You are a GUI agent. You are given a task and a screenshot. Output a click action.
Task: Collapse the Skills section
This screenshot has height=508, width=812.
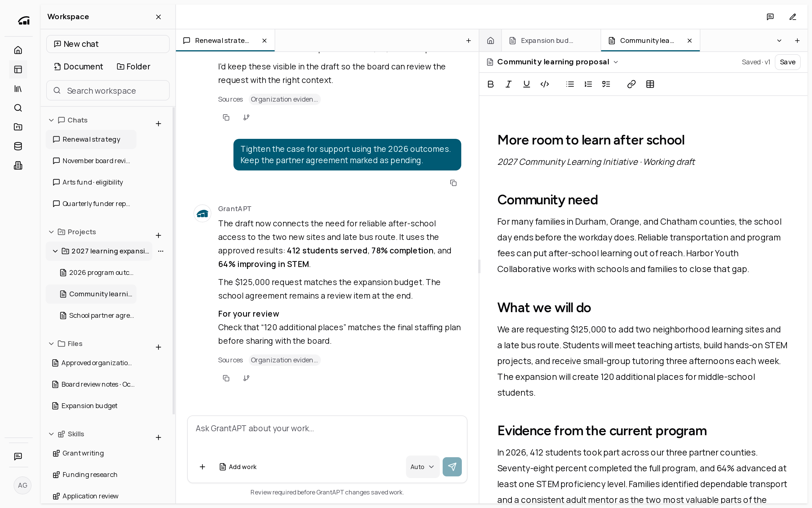[51, 434]
